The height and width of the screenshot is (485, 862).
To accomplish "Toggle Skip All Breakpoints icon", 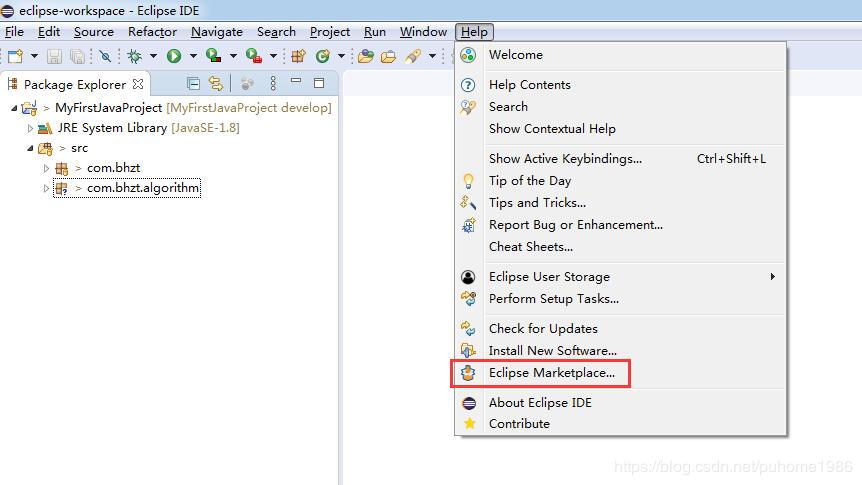I will [105, 56].
